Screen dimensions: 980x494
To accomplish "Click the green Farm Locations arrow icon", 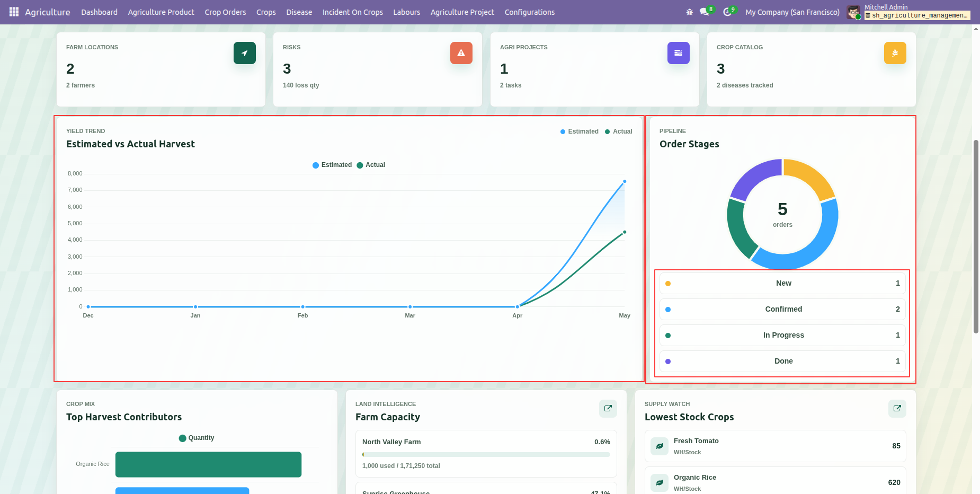I will coord(245,53).
